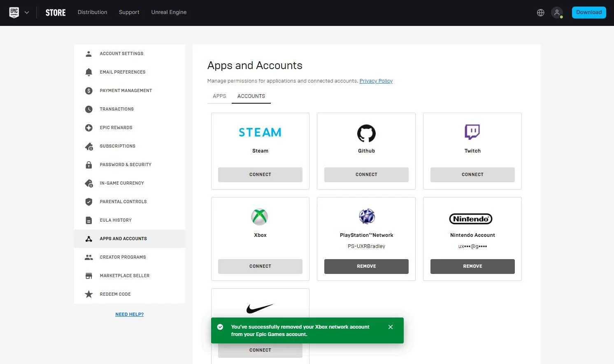Connect the Github account

coord(366,175)
